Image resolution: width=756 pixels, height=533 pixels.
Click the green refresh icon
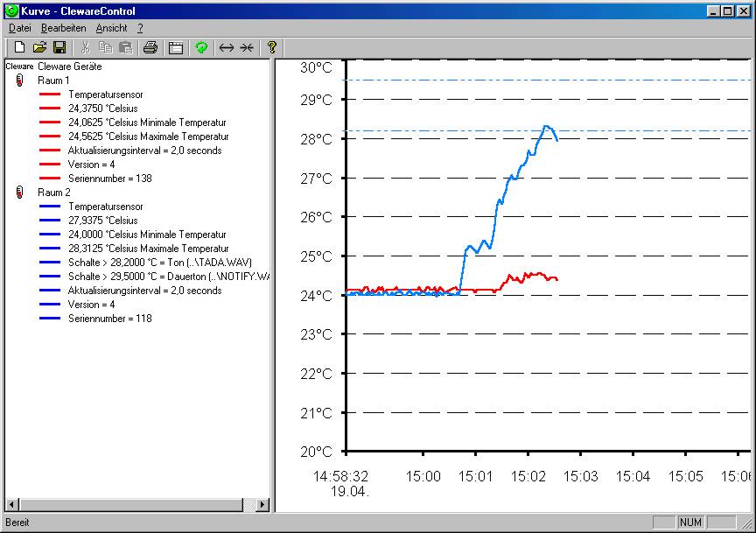[201, 47]
